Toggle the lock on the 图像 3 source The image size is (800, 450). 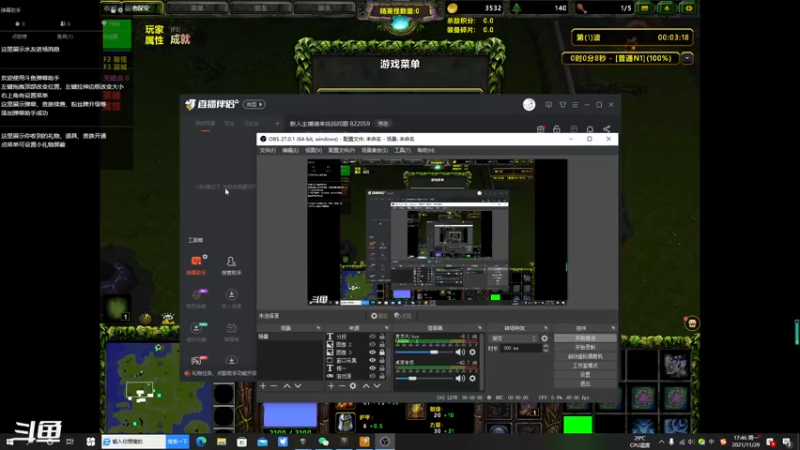[382, 352]
